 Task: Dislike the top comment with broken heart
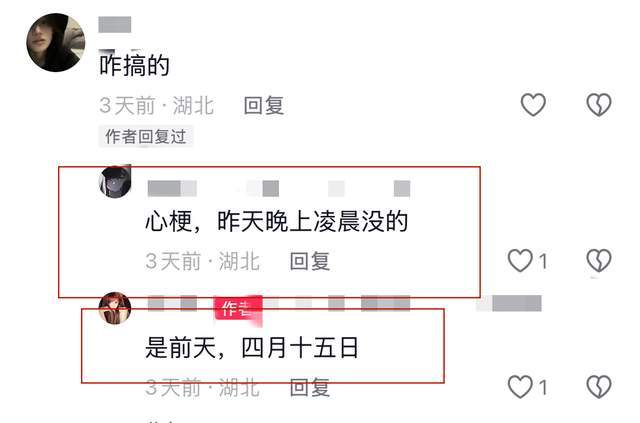point(599,105)
